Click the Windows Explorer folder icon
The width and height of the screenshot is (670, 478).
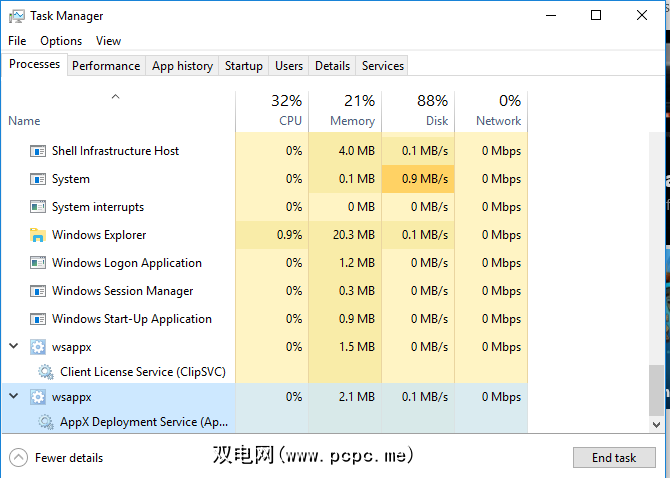(38, 235)
